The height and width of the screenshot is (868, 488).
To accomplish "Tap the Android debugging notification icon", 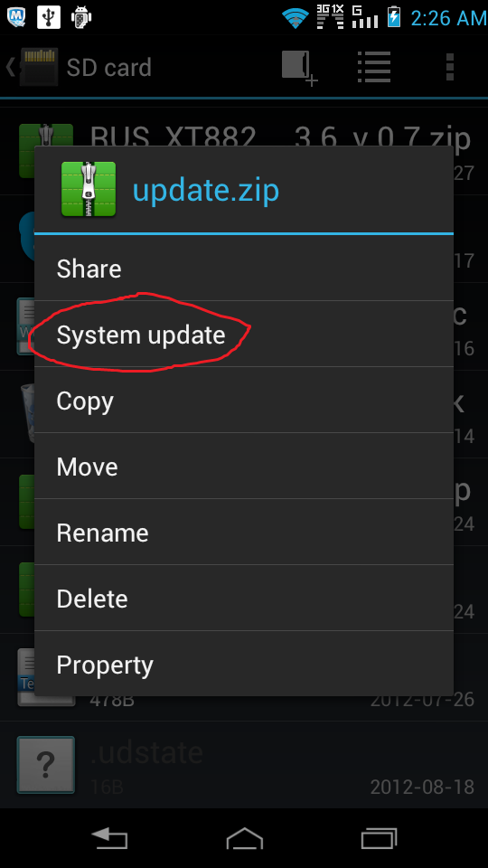I will pyautogui.click(x=81, y=17).
